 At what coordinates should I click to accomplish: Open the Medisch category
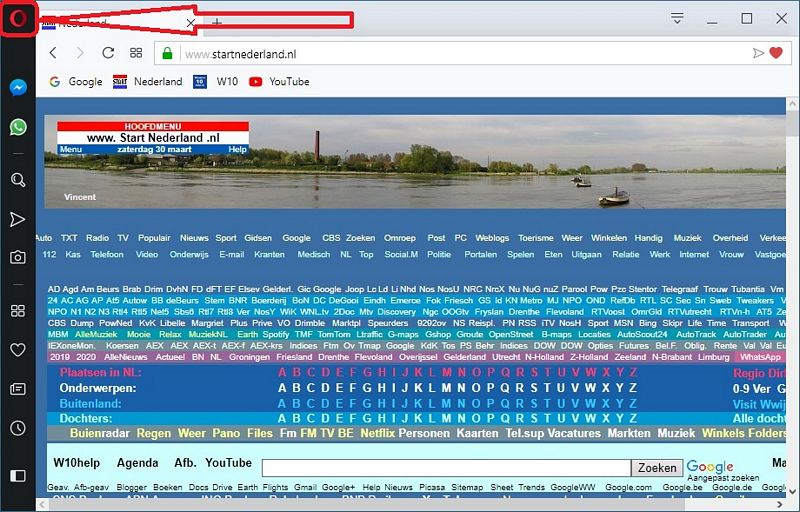tap(313, 254)
